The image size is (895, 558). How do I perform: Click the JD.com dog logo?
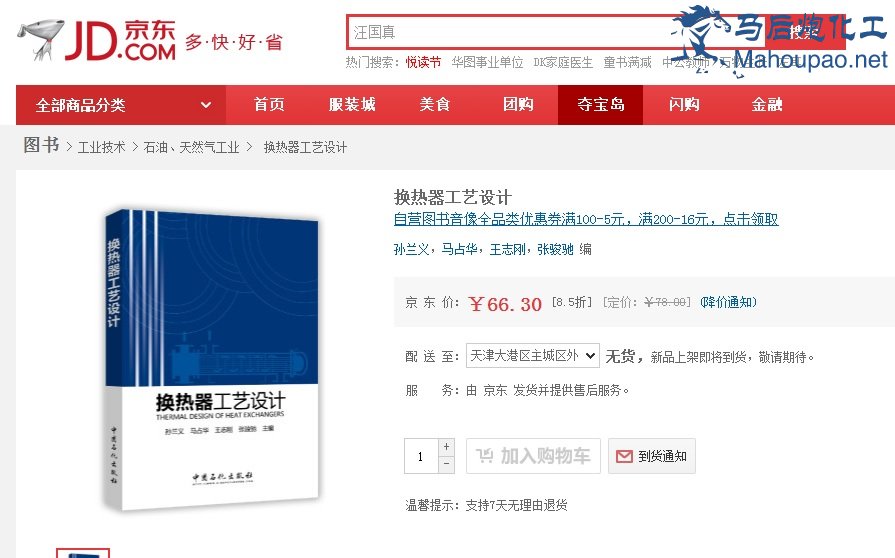coord(42,40)
